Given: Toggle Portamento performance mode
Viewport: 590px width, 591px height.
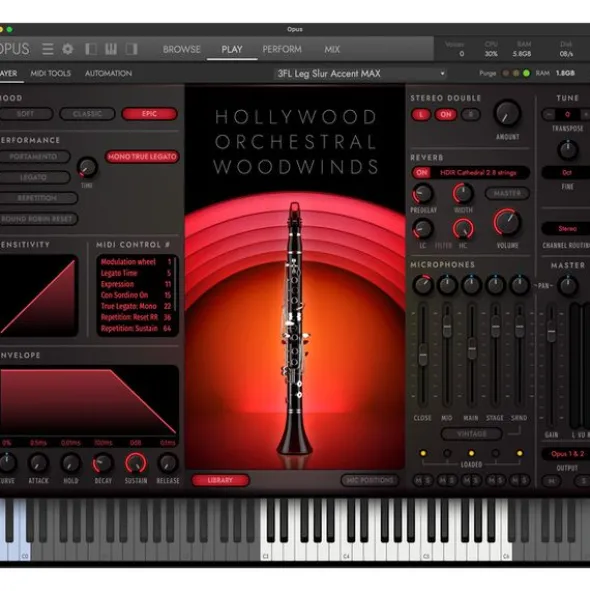Looking at the screenshot, I should 34,157.
